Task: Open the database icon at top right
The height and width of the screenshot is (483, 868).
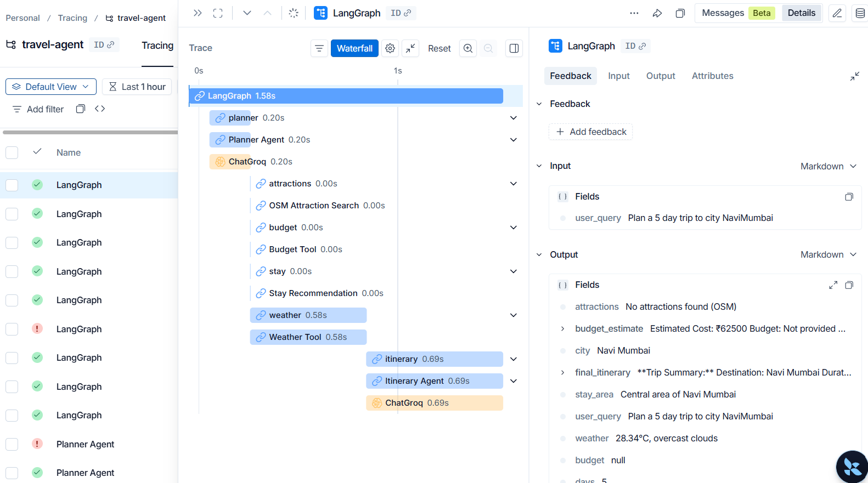Action: [x=860, y=13]
